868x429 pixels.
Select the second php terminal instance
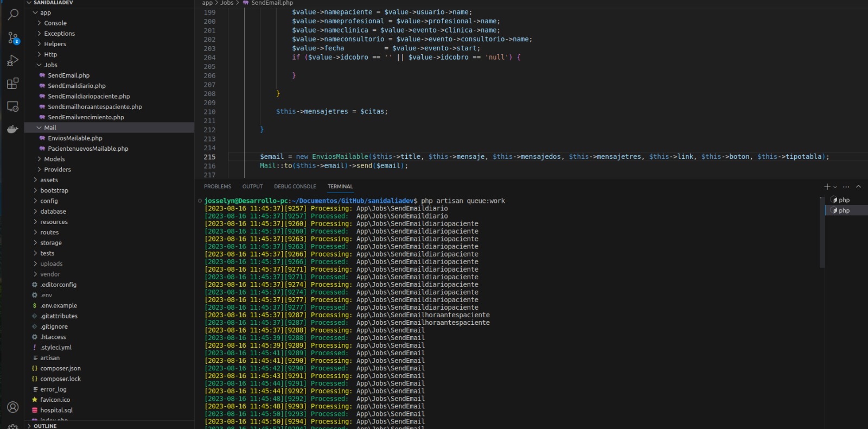click(844, 210)
